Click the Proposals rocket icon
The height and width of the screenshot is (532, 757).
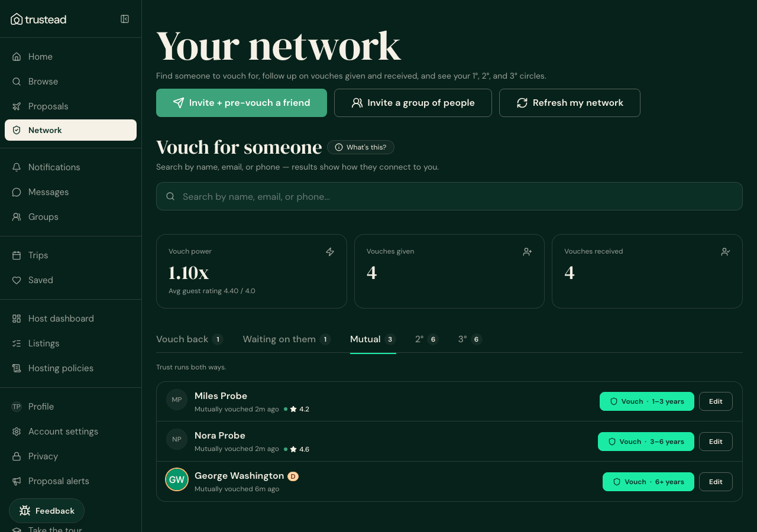(17, 106)
